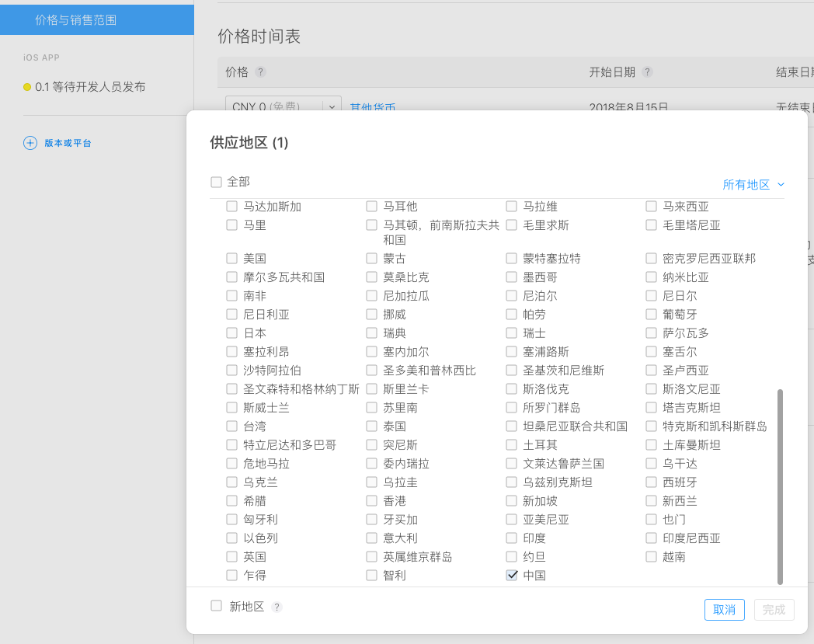Check the 智利 region checkbox
Viewport: 814px width, 644px height.
coord(371,575)
